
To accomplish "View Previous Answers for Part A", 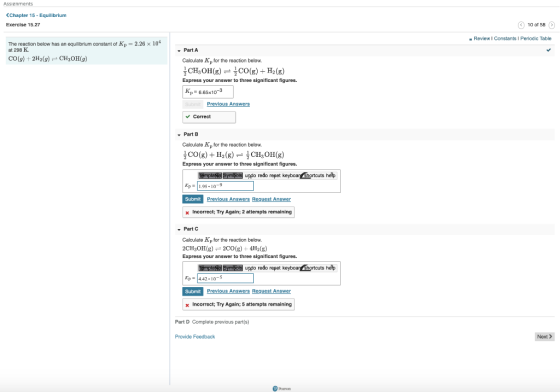I will pos(228,104).
